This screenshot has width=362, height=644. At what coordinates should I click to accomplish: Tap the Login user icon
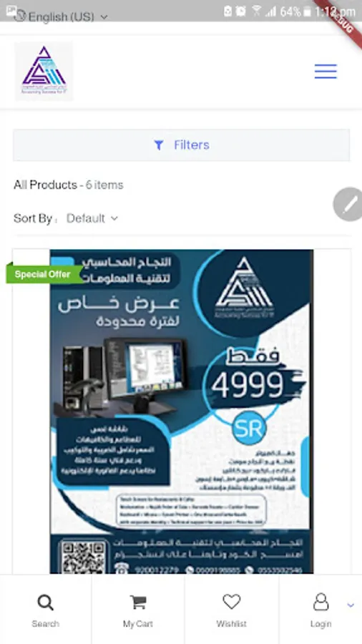point(321,602)
